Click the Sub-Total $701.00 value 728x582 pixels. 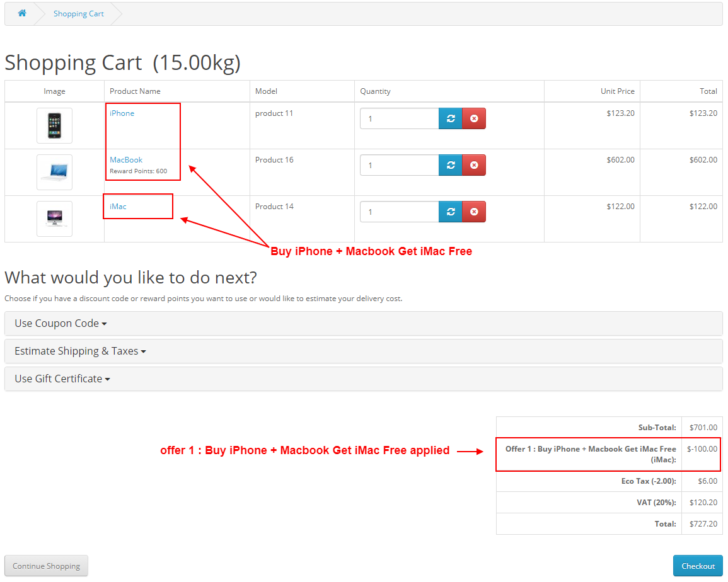pyautogui.click(x=703, y=428)
